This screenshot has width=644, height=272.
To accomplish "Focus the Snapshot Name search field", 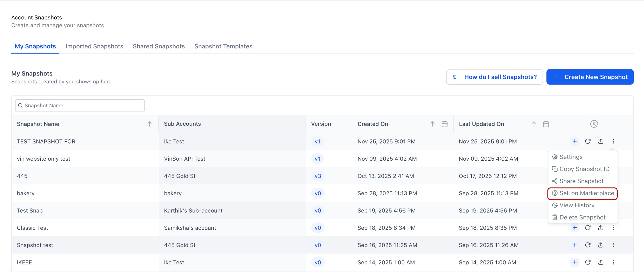I will 80,105.
